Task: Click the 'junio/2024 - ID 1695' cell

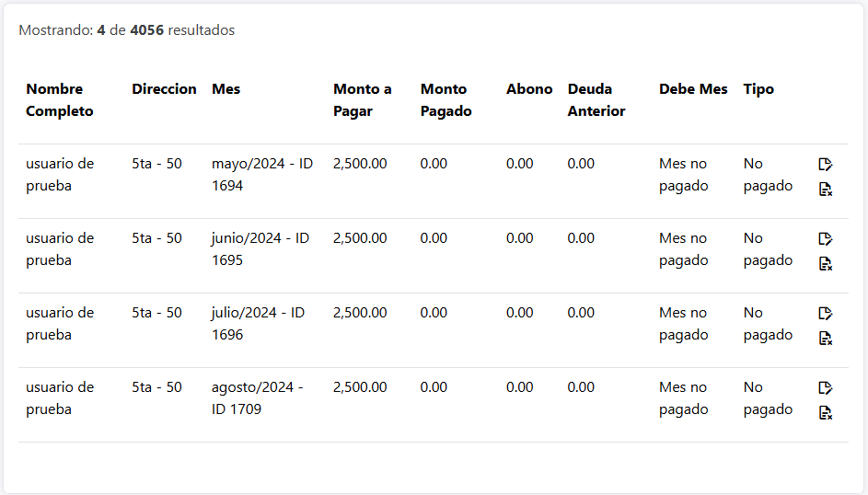Action: (260, 249)
